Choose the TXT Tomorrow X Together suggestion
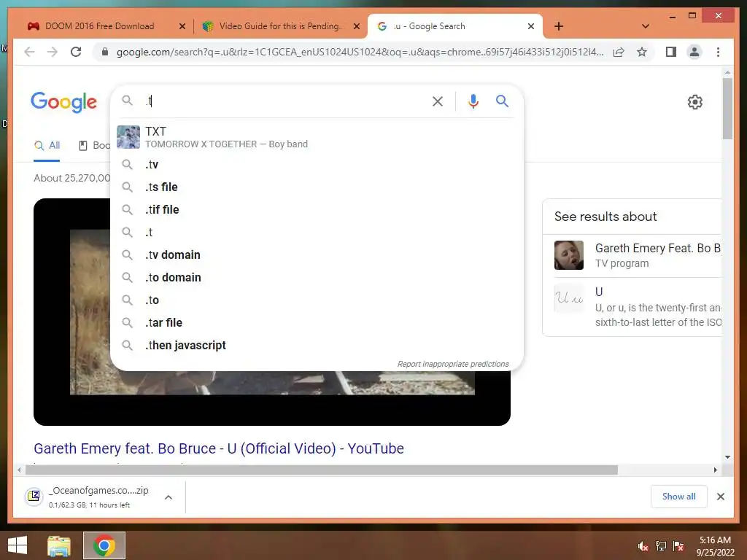This screenshot has width=747, height=560. (x=317, y=137)
